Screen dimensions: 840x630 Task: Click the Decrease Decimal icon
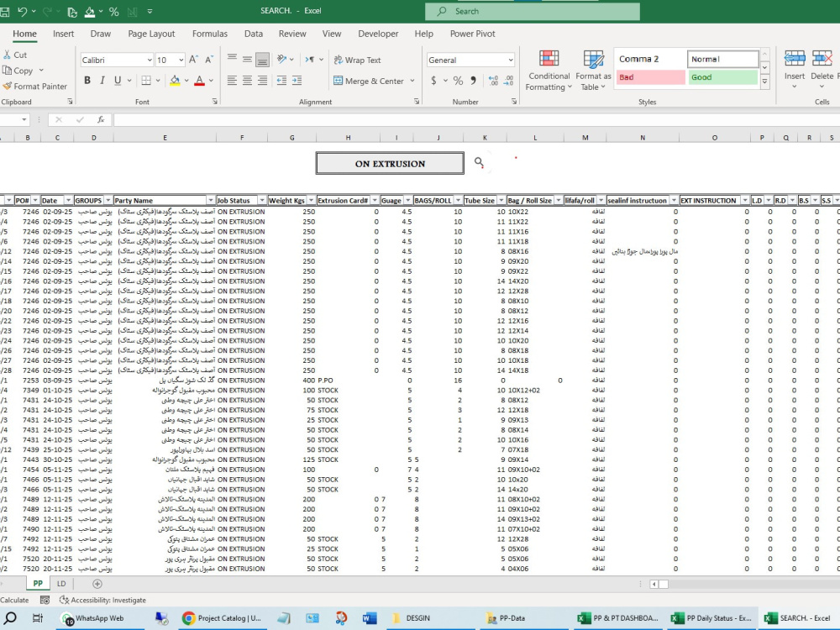[x=508, y=81]
